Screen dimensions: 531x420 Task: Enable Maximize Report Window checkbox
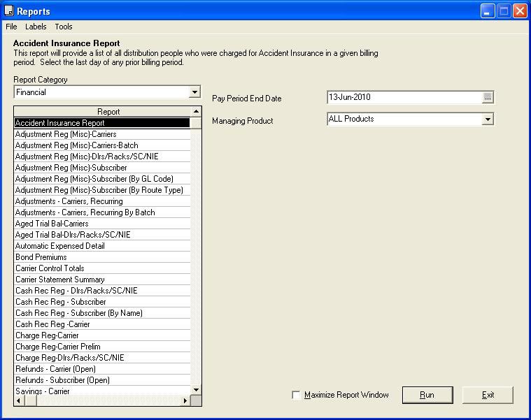tap(296, 396)
